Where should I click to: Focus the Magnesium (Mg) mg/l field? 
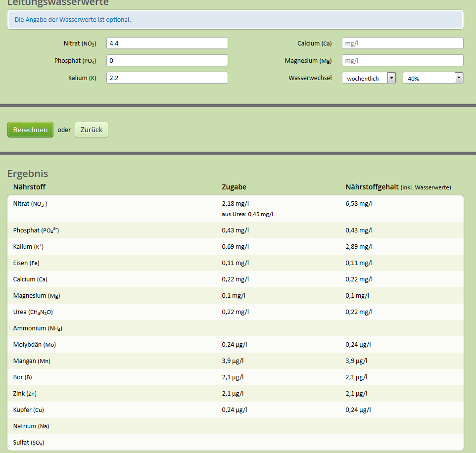403,60
